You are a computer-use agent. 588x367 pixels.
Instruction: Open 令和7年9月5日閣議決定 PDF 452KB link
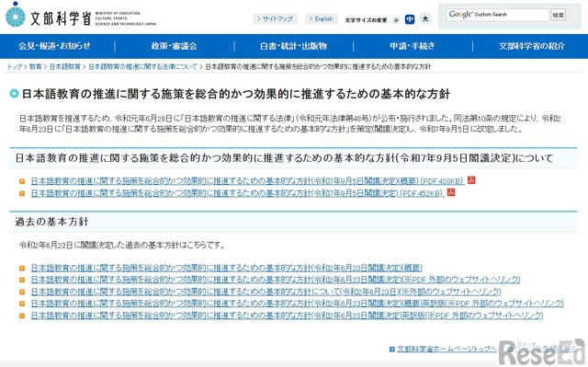[237, 193]
